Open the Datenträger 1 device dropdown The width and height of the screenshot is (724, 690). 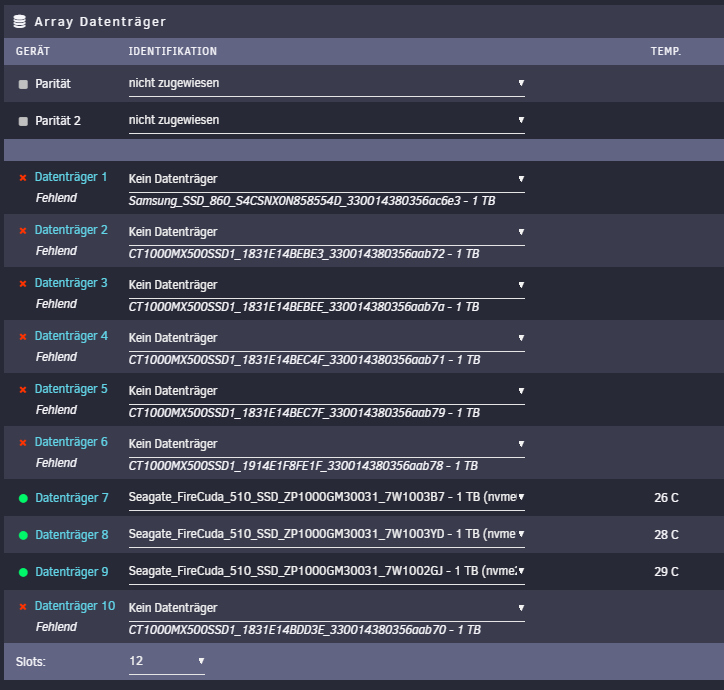coord(326,179)
